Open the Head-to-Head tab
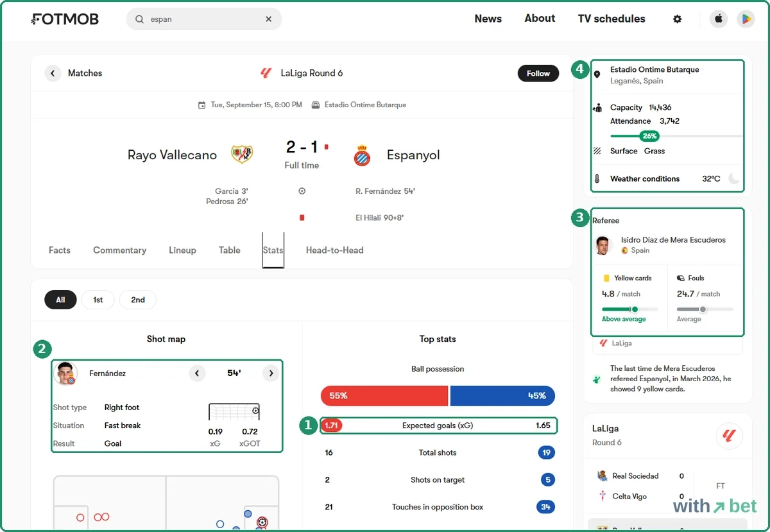 tap(335, 250)
